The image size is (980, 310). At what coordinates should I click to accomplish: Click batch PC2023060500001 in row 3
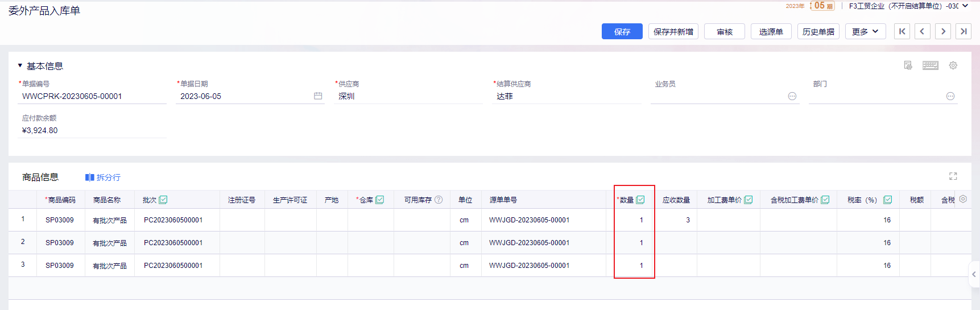[x=173, y=266]
